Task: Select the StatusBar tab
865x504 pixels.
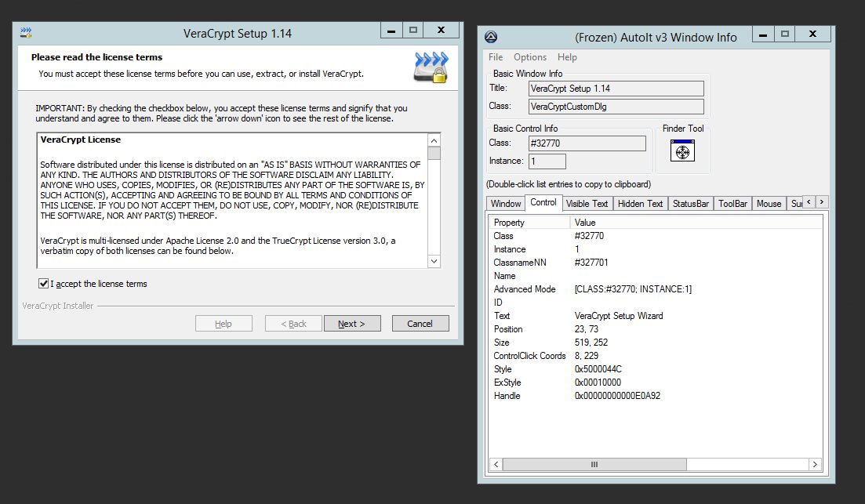Action: (x=690, y=204)
